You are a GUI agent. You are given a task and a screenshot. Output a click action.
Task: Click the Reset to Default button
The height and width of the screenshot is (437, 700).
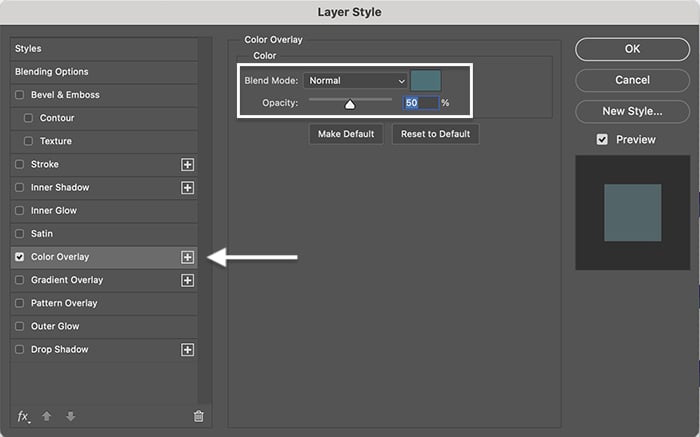coord(435,134)
